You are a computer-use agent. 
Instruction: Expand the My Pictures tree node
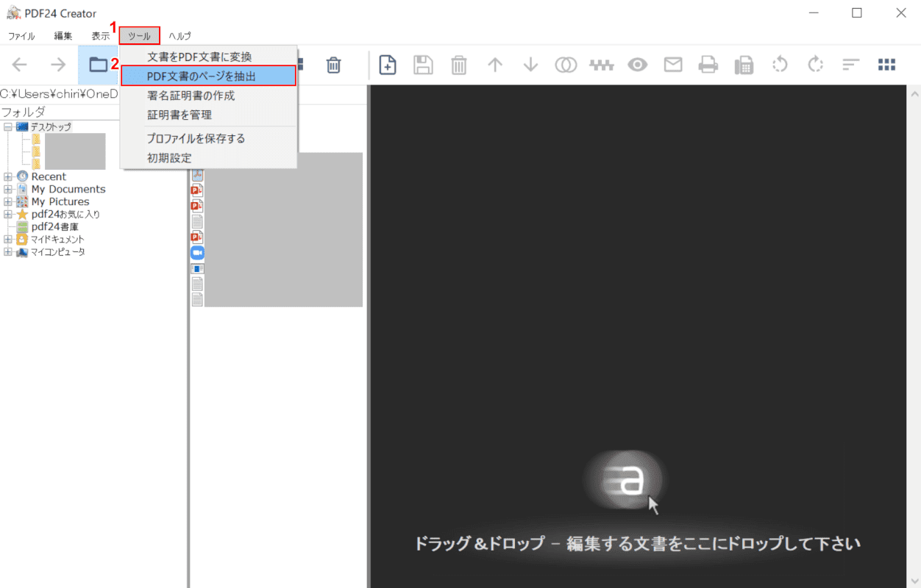point(7,201)
